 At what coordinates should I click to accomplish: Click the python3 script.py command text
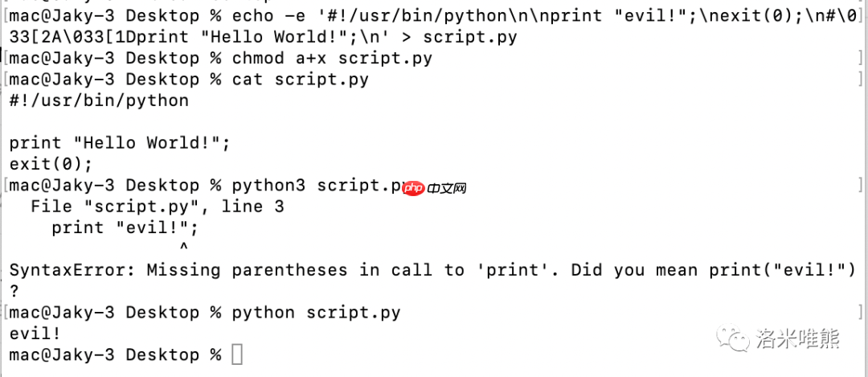(x=315, y=186)
